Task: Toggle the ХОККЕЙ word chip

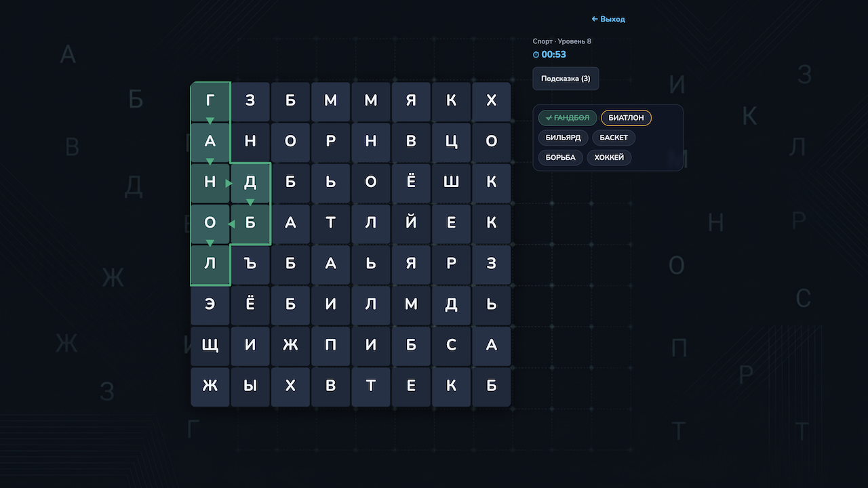Action: click(x=609, y=157)
